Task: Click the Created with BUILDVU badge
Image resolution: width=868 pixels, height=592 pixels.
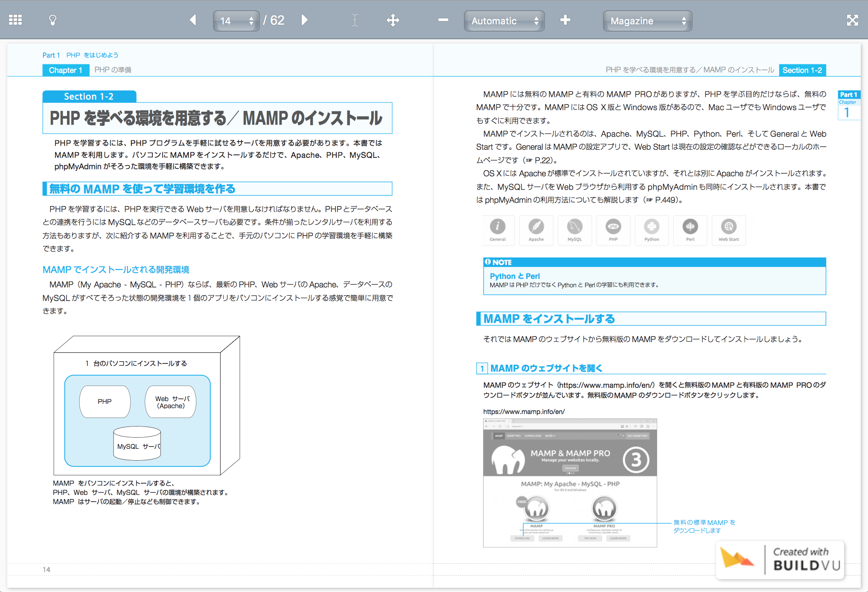Action: pyautogui.click(x=780, y=560)
